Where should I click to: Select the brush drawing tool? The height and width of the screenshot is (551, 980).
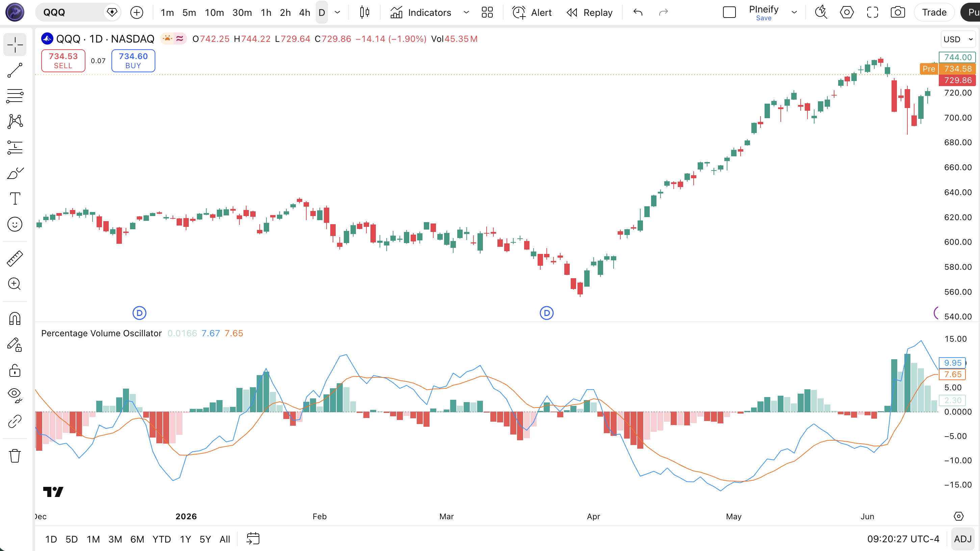click(x=15, y=173)
